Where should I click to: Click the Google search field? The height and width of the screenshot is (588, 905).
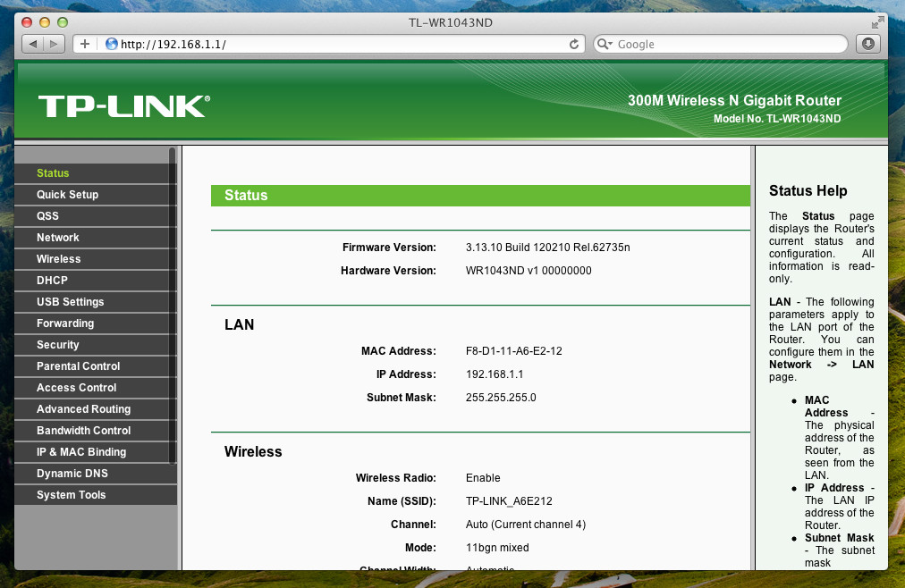pos(720,44)
